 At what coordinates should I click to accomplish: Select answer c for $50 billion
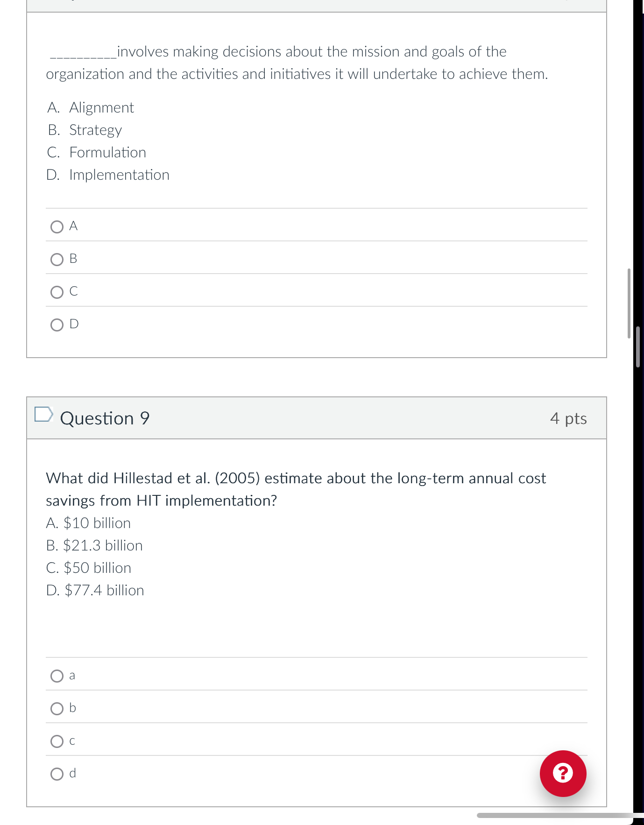pyautogui.click(x=56, y=741)
